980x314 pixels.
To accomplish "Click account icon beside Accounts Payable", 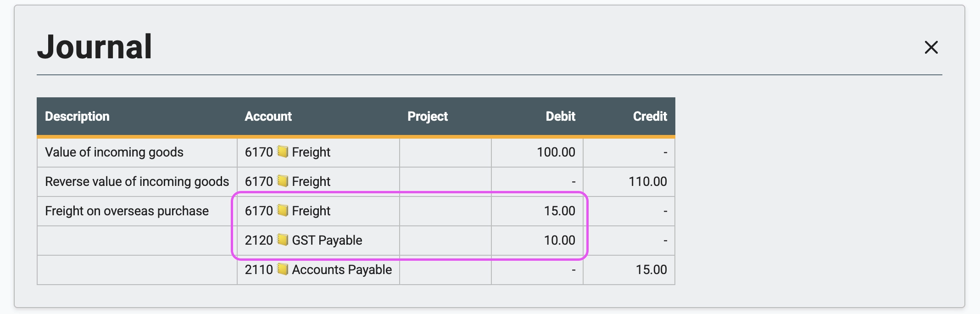I will [283, 269].
